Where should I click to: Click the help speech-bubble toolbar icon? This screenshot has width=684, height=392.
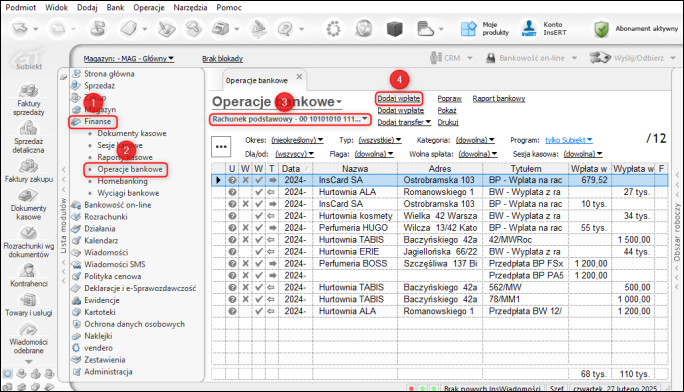tap(285, 29)
